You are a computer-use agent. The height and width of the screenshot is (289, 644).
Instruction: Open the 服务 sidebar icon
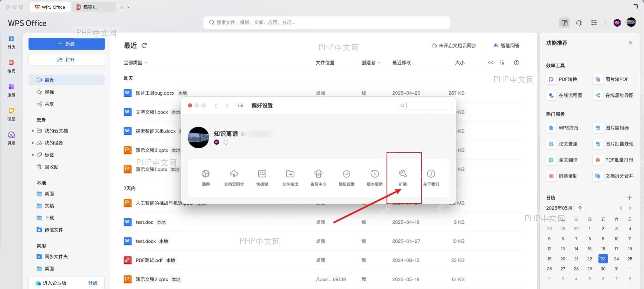[x=11, y=90]
